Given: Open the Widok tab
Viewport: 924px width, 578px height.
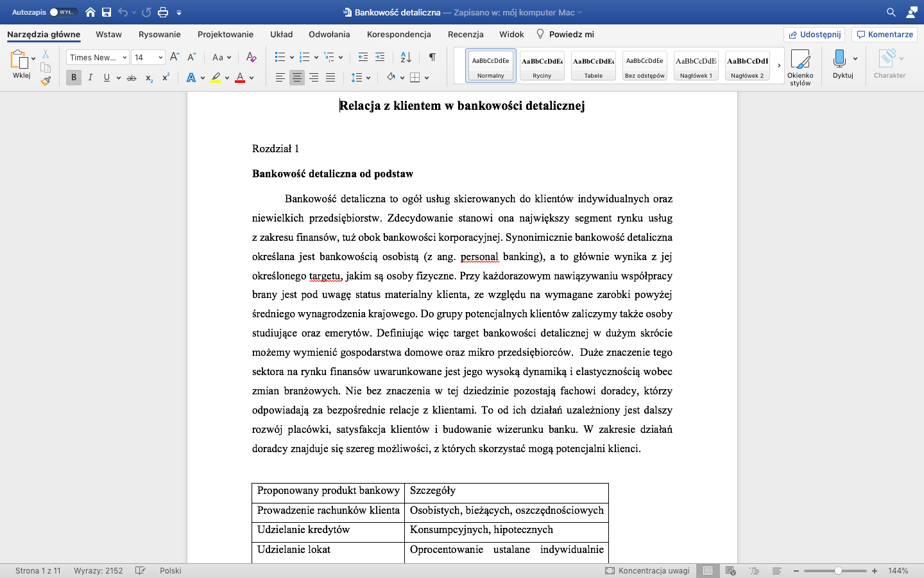Looking at the screenshot, I should coord(511,34).
